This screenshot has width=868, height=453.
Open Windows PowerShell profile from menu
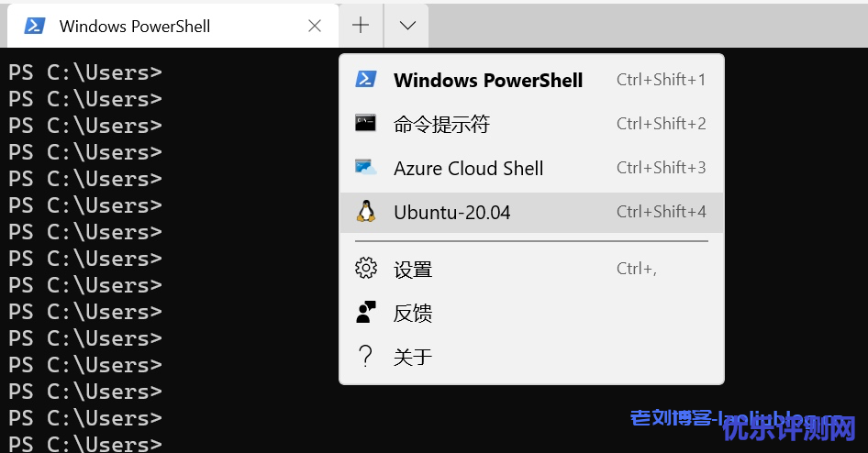pyautogui.click(x=488, y=80)
